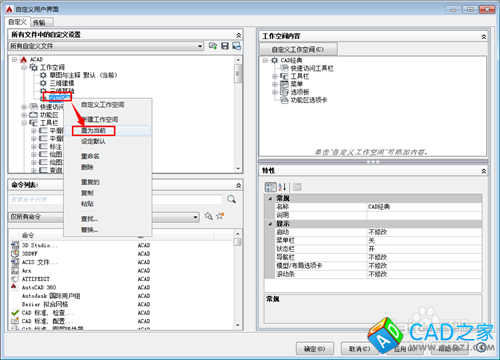Select the 三维建模 workspace tree item
Viewport: 500px width, 360px height.
[62, 83]
